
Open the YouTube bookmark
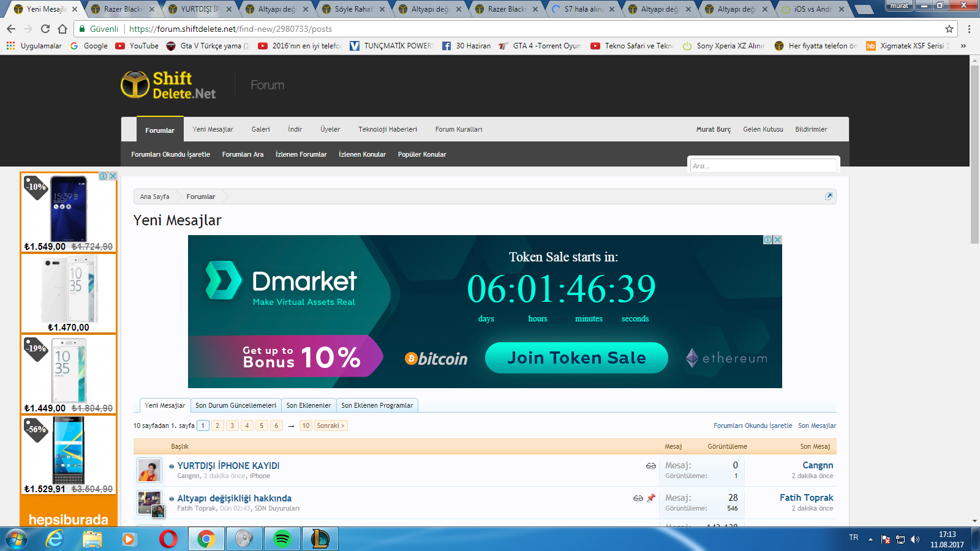137,46
